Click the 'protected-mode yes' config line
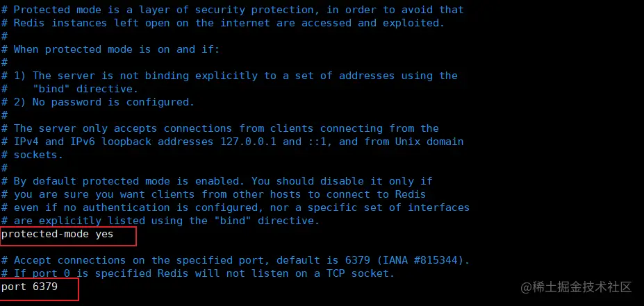This screenshot has width=644, height=306. pyautogui.click(x=57, y=235)
